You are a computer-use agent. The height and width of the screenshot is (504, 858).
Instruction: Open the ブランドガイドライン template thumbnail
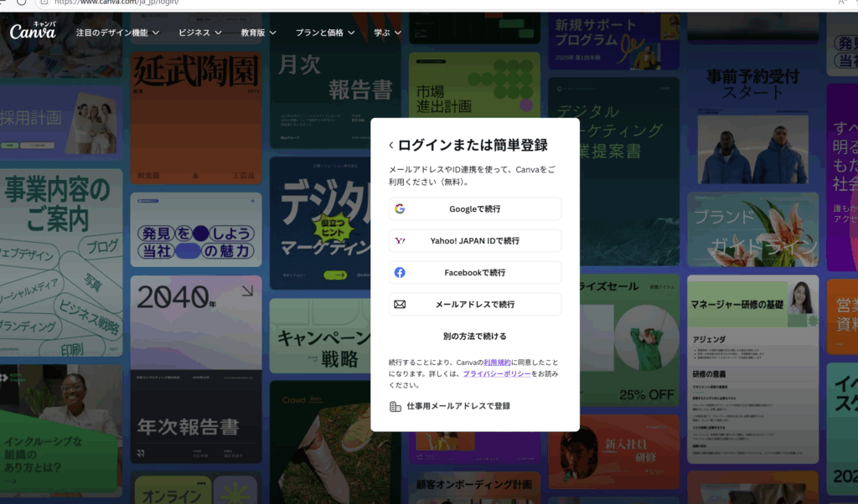753,229
